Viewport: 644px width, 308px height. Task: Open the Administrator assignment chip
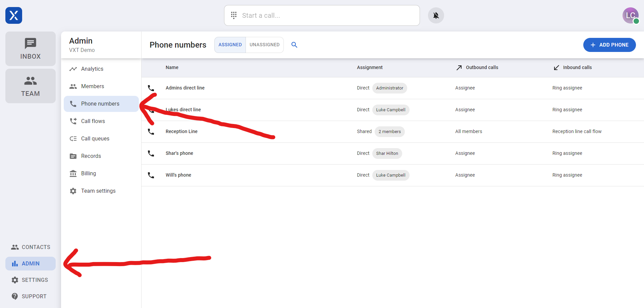[x=389, y=88]
